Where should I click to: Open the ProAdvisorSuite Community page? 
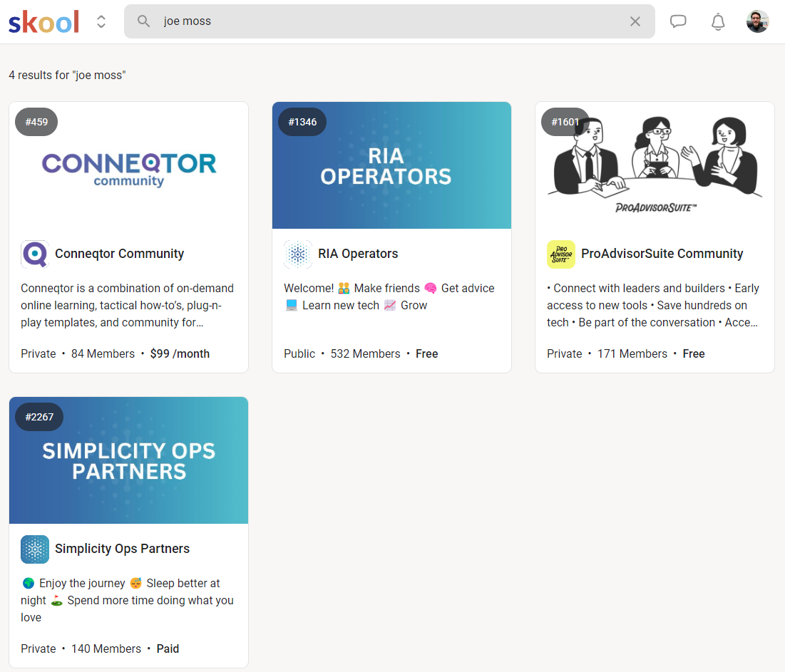[661, 254]
